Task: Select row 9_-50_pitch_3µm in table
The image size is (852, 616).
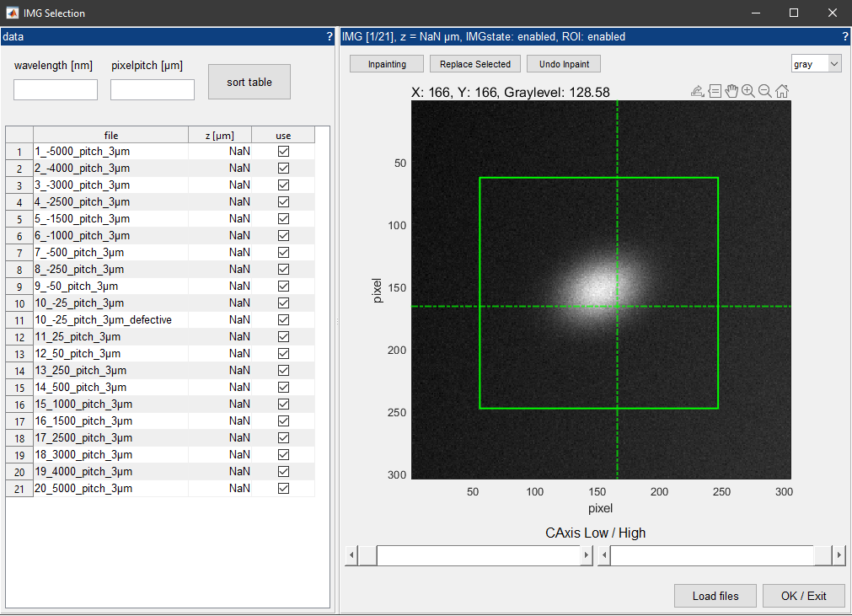Action: tap(160, 286)
